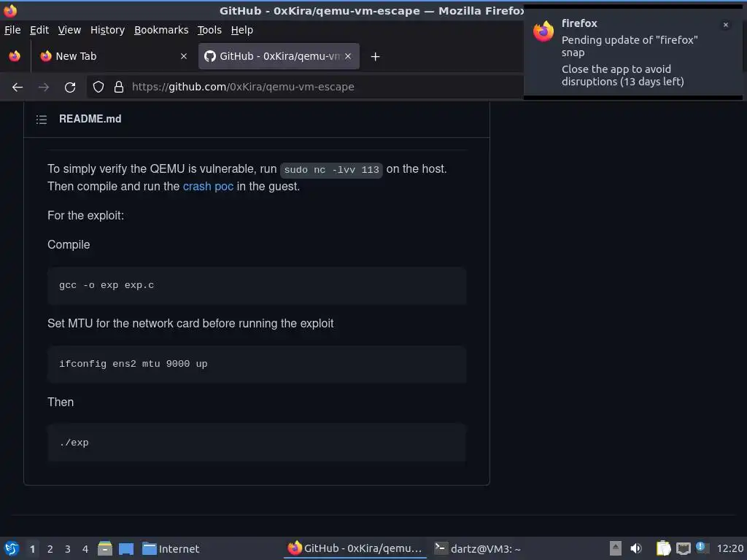The width and height of the screenshot is (747, 560).
Task: Click the forward navigation arrow
Action: [x=44, y=87]
